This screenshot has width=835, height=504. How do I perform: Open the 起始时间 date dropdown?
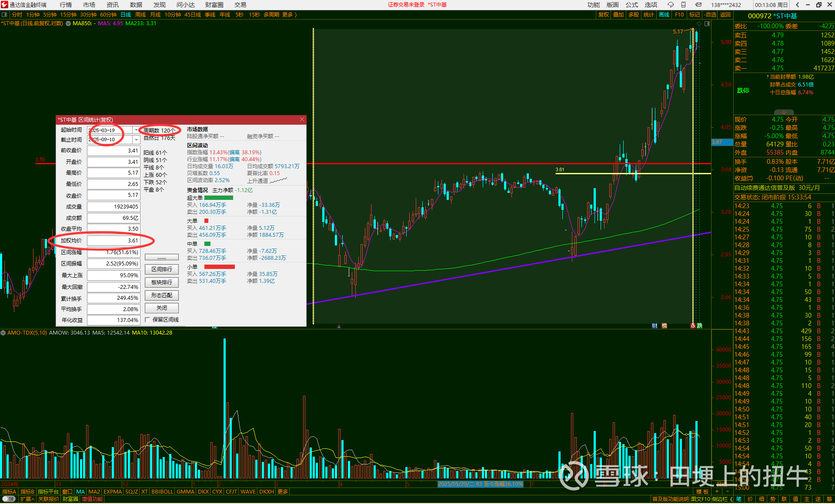click(x=136, y=130)
